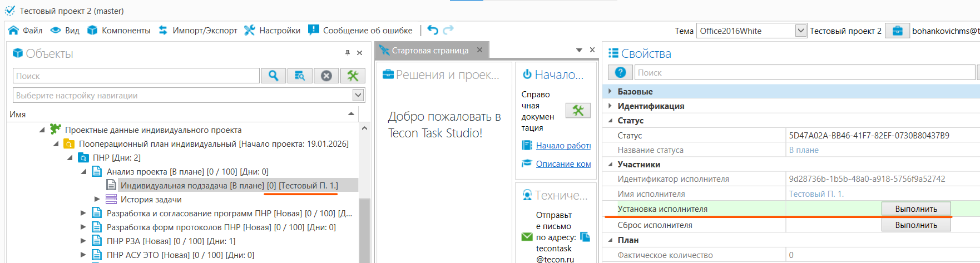Click the undo arrow in toolbar

433,30
